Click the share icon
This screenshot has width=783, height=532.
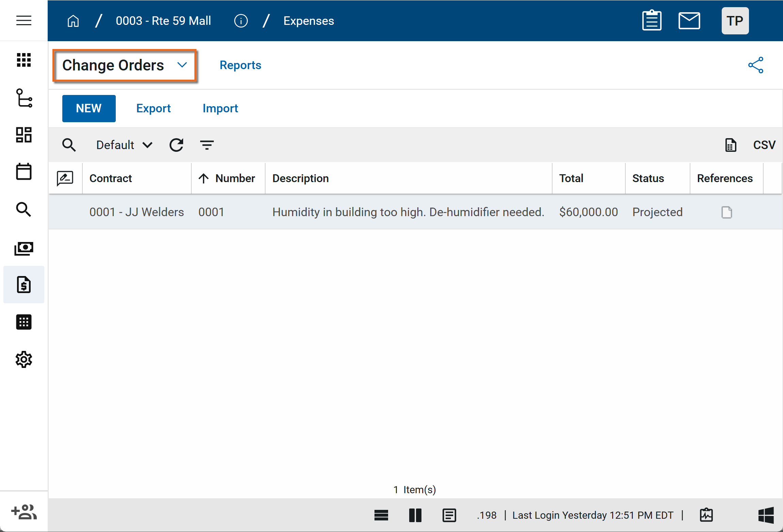pyautogui.click(x=756, y=65)
